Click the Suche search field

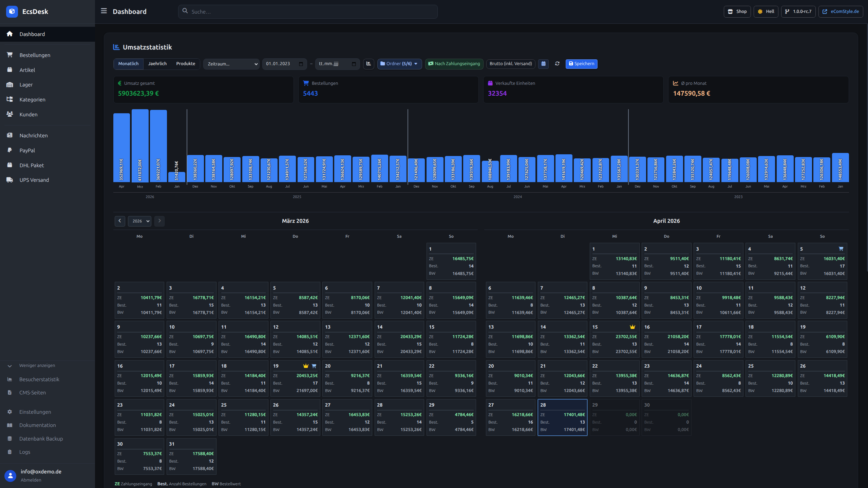pyautogui.click(x=308, y=12)
